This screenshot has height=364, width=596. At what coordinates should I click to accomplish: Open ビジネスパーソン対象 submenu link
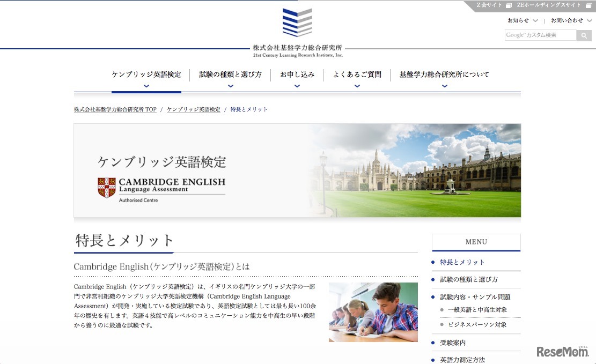477,325
